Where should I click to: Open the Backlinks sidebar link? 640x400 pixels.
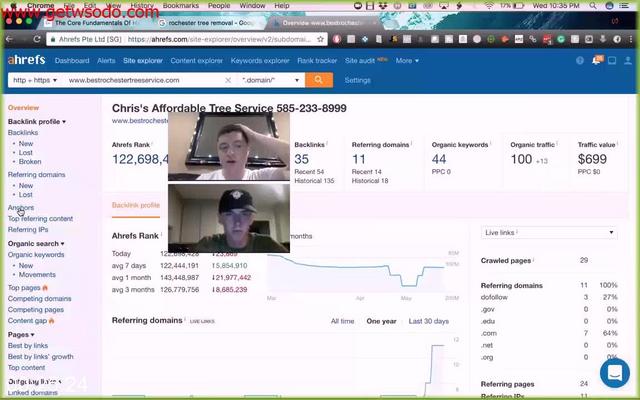[x=23, y=133]
